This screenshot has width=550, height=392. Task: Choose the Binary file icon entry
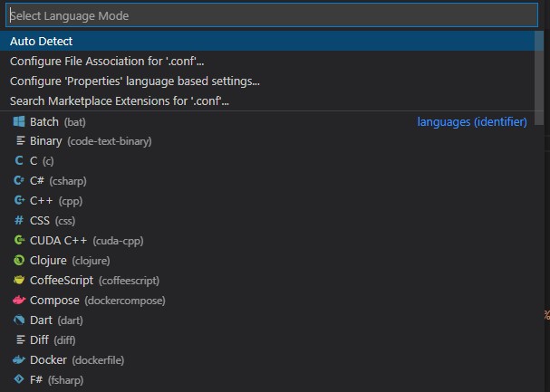click(x=20, y=141)
